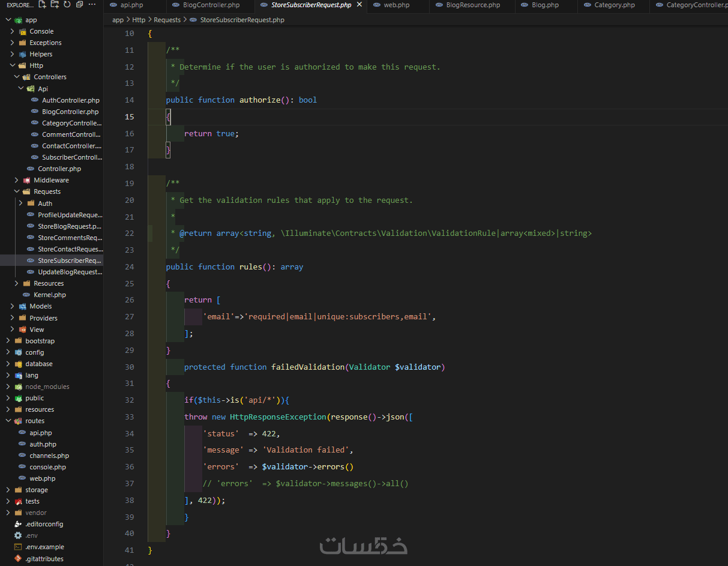Click the New Folder icon in Explorer
Image resolution: width=728 pixels, height=566 pixels.
pos(55,5)
